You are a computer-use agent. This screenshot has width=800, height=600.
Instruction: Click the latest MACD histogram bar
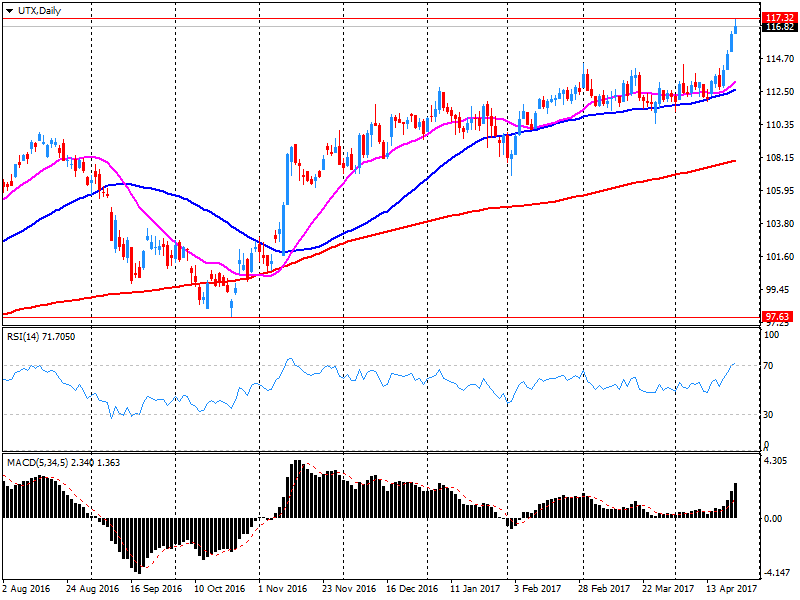point(735,501)
